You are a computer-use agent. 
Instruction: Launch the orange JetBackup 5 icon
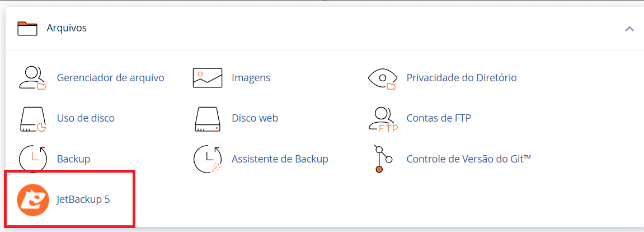click(33, 199)
